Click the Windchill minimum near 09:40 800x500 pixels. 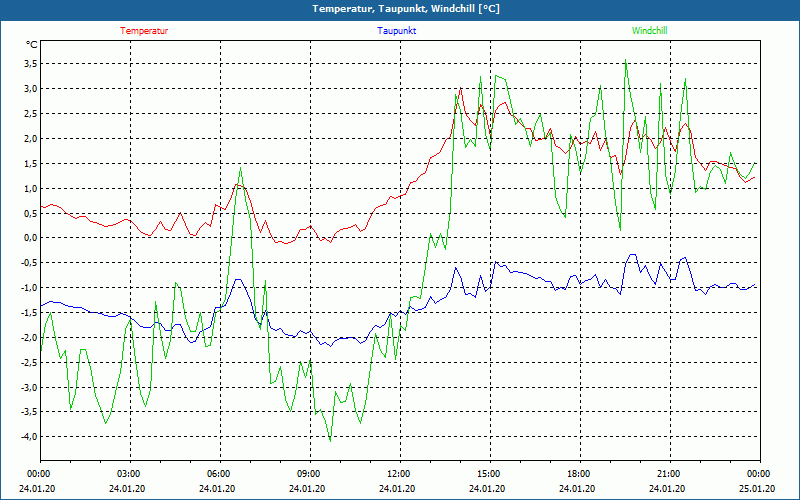(x=331, y=440)
